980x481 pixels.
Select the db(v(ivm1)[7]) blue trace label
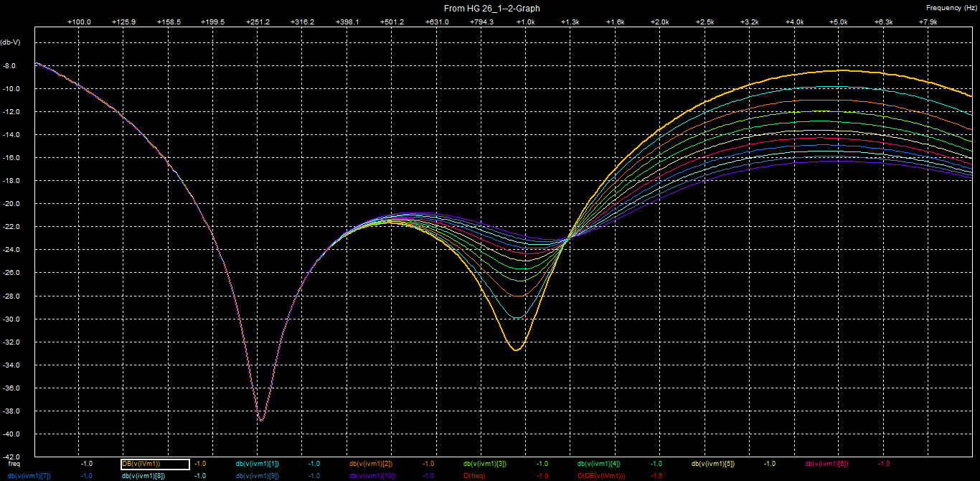coord(29,475)
